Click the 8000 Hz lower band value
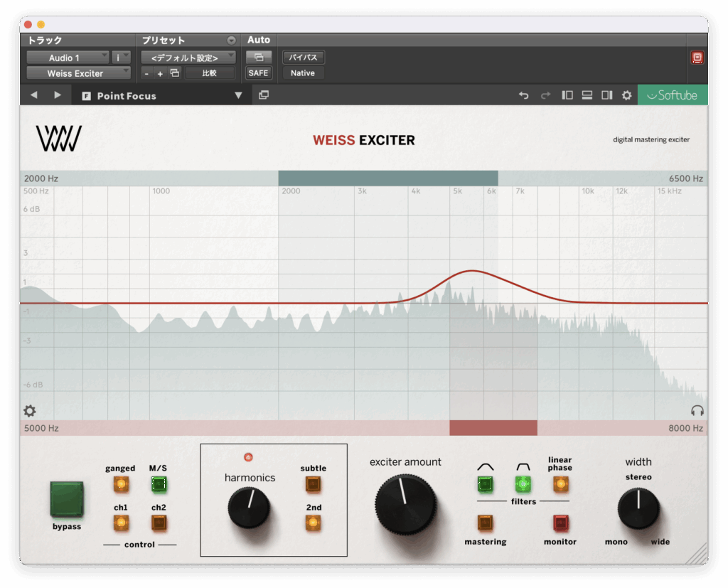This screenshot has width=728, height=588. [686, 428]
